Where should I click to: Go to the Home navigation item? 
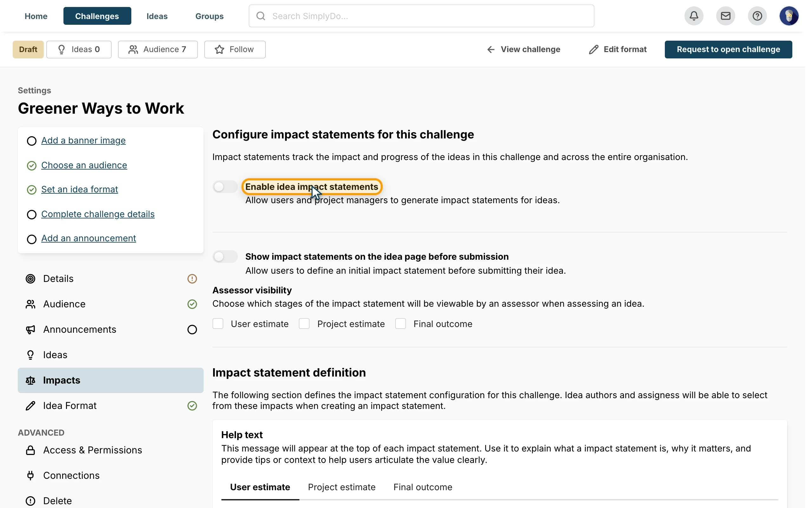[36, 16]
